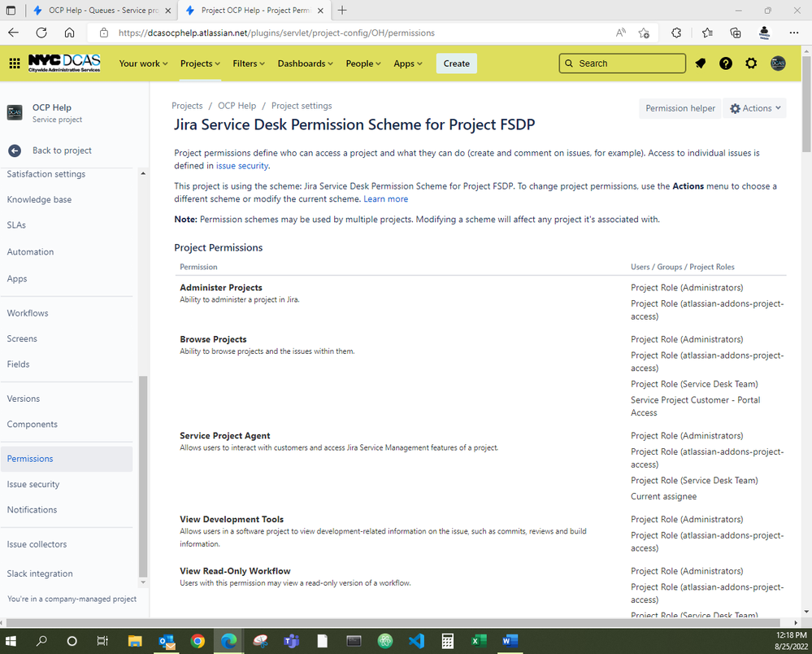Open a new browser tab
This screenshot has width=812, height=654.
pyautogui.click(x=342, y=11)
